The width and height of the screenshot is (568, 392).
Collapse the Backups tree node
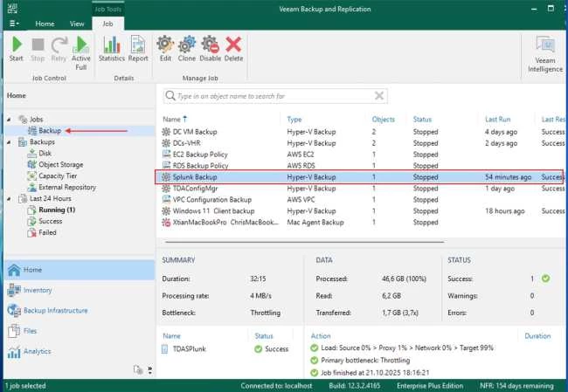[x=10, y=141]
